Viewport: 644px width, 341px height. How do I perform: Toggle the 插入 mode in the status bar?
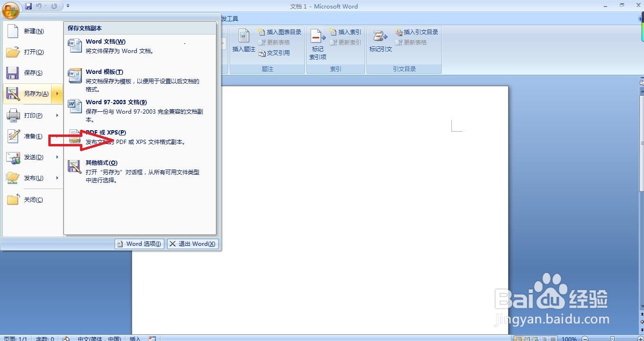(x=135, y=339)
